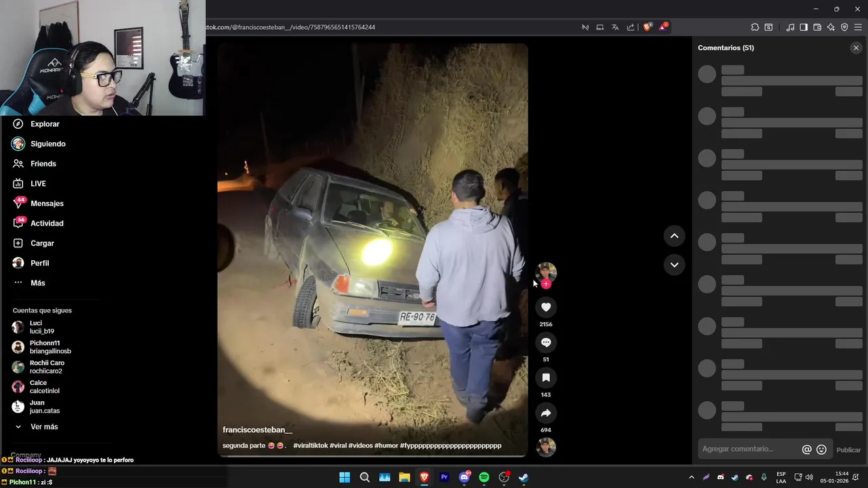Open the #viraltiktok hashtag
The image size is (868, 488).
[311, 445]
